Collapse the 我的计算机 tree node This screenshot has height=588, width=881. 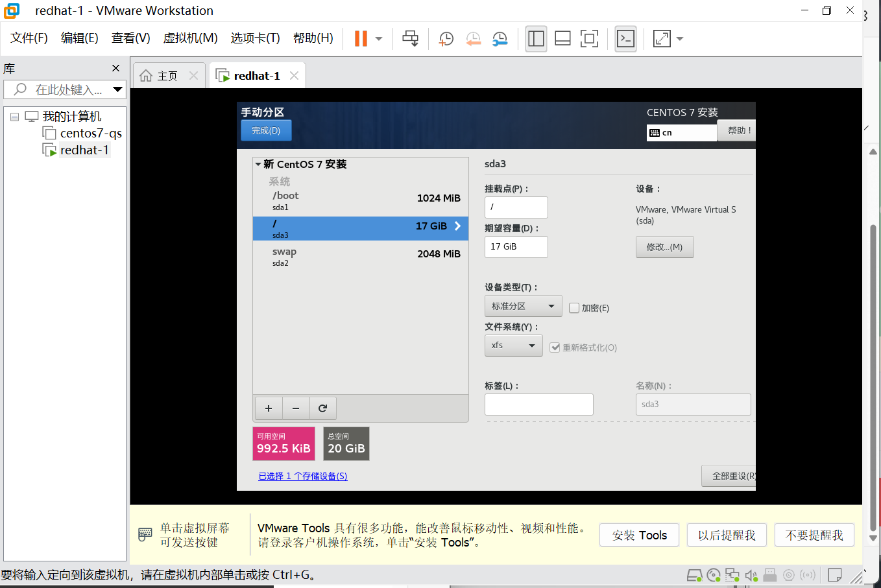pyautogui.click(x=14, y=117)
